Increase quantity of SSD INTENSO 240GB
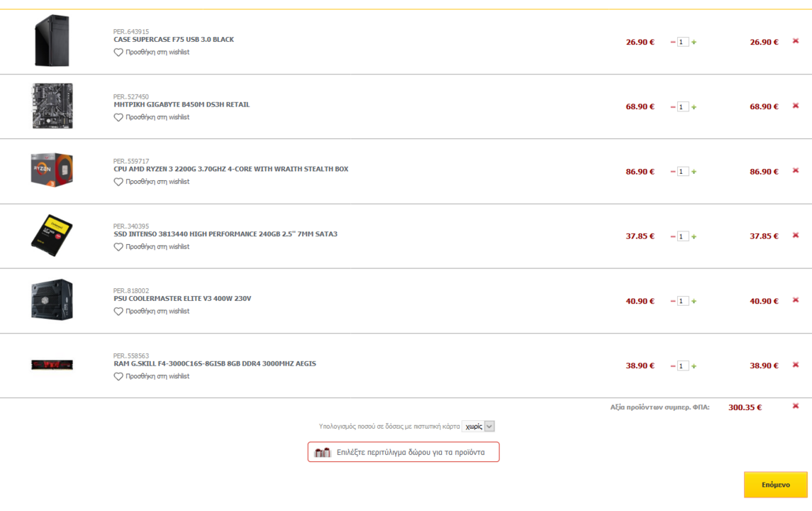This screenshot has height=511, width=812. click(694, 236)
